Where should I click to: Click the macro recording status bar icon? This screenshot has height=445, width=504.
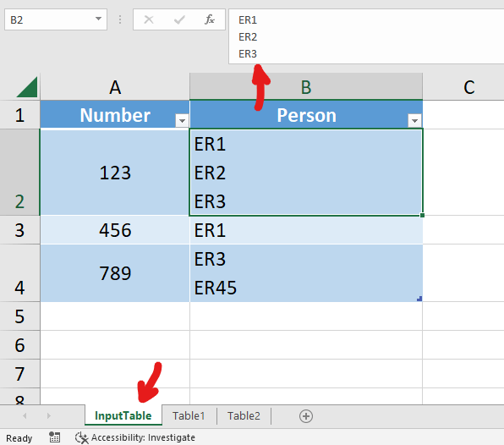click(54, 437)
